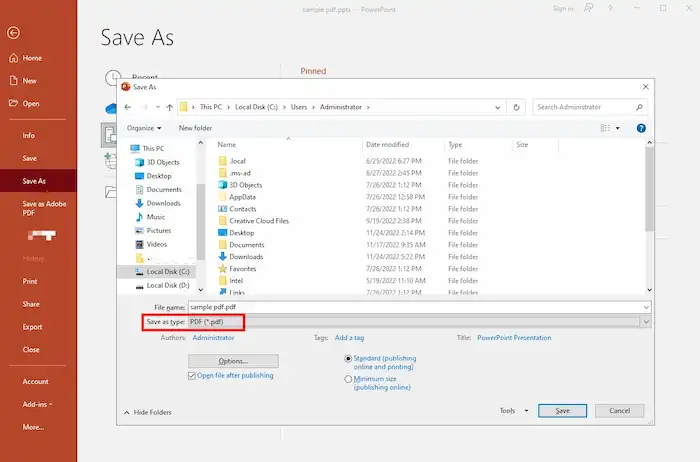Expand the address bar path dropdown

point(497,107)
